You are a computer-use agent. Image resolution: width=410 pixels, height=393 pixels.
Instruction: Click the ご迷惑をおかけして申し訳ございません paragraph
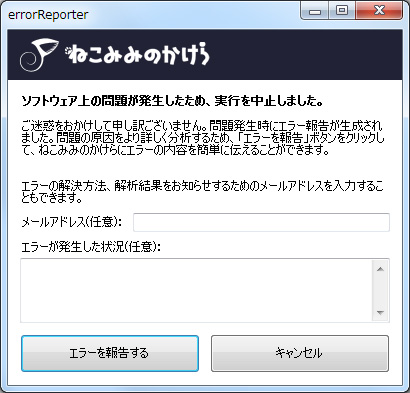coord(203,138)
